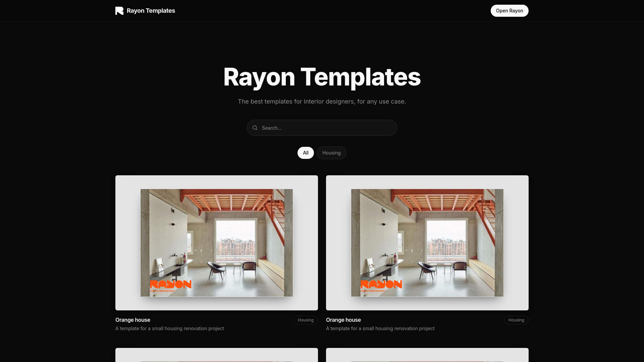The image size is (644, 362).
Task: Open the right Orange house thumbnail
Action: pyautogui.click(x=427, y=243)
